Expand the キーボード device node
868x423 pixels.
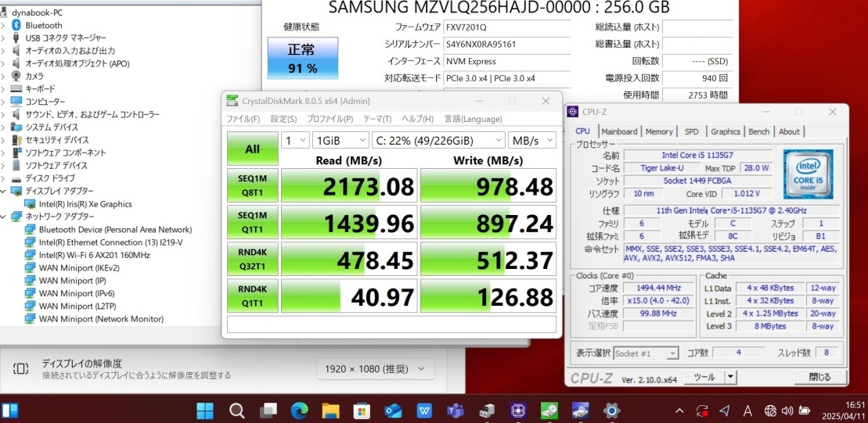click(x=4, y=89)
